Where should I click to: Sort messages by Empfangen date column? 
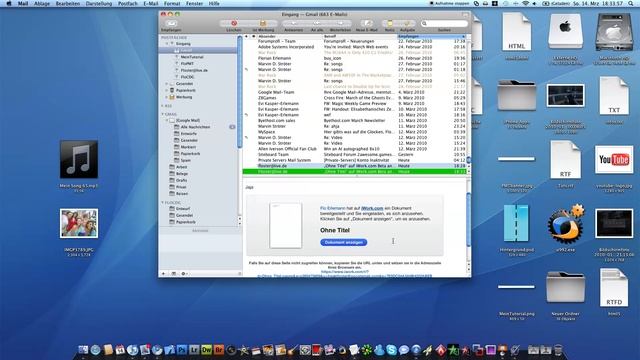[431, 36]
